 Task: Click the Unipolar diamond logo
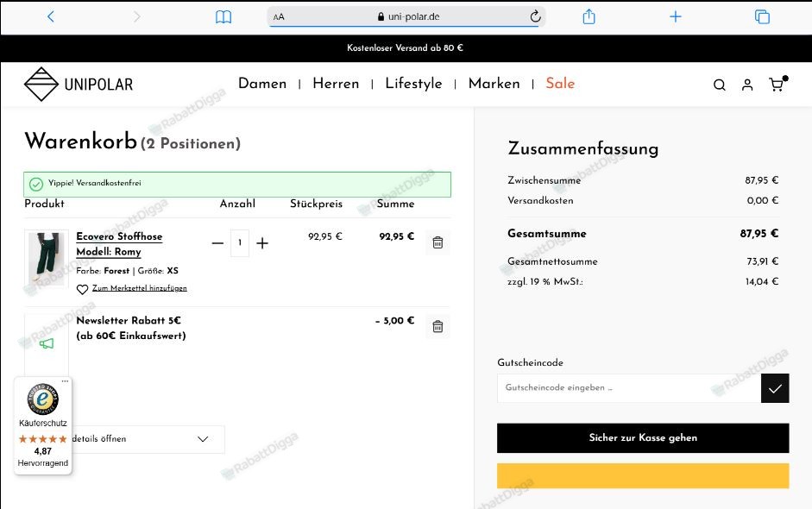tap(41, 84)
